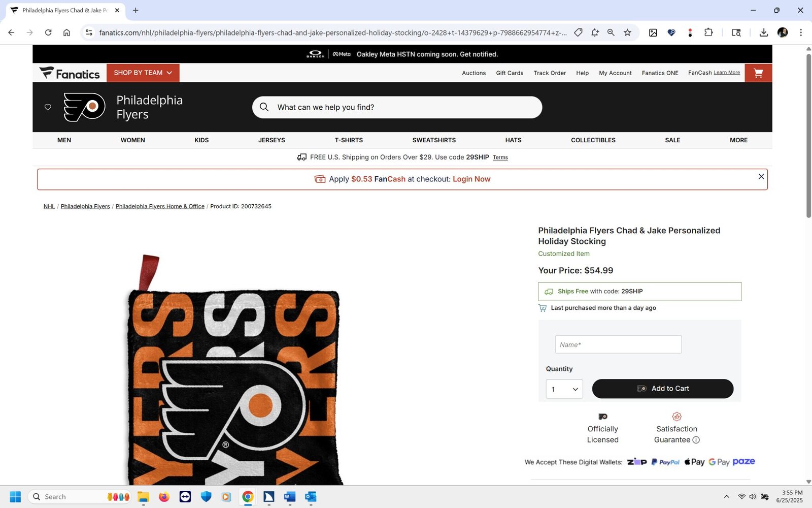
Task: Open the Help link
Action: (582, 73)
